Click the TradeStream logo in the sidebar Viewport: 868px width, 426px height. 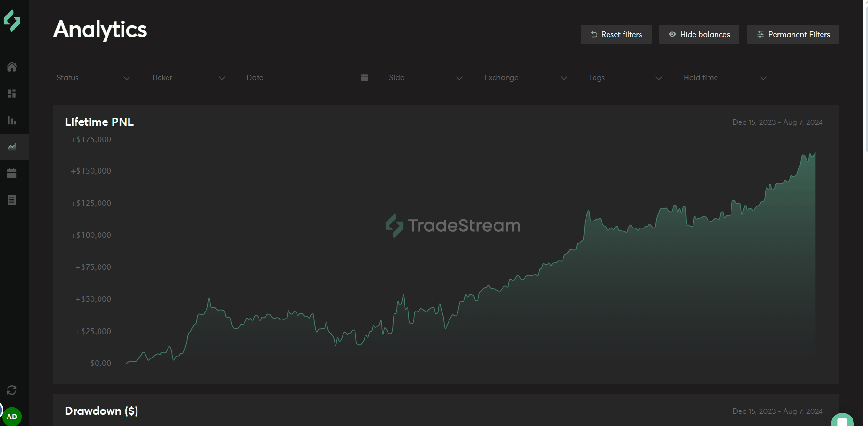point(12,21)
